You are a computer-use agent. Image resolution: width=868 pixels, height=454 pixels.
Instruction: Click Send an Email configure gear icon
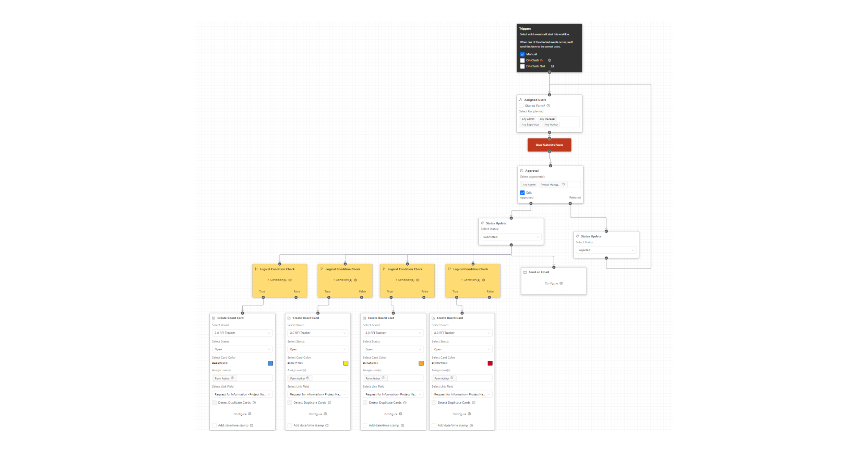click(x=561, y=283)
